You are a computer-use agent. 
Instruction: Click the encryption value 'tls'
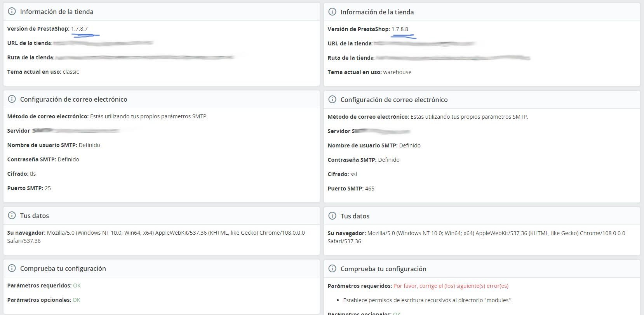tap(33, 174)
